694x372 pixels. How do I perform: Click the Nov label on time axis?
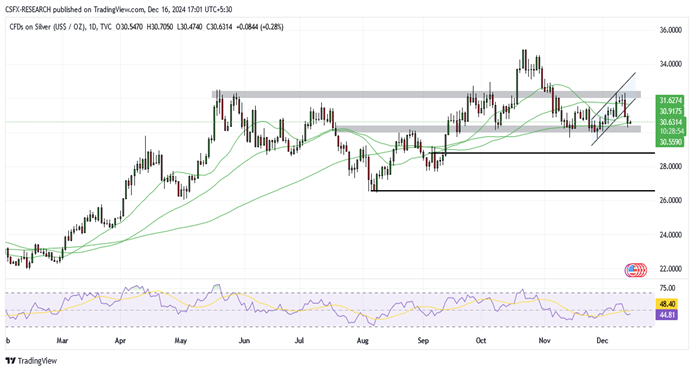[x=545, y=341]
